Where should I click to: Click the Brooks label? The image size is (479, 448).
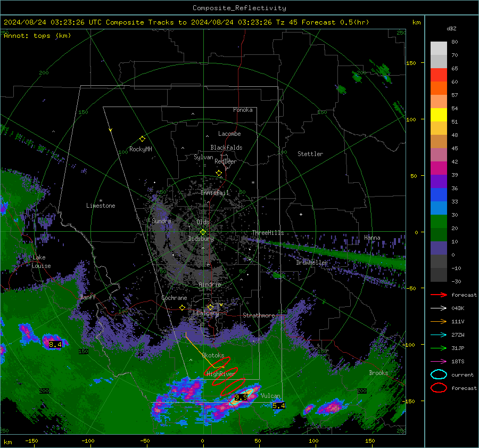[x=378, y=373]
